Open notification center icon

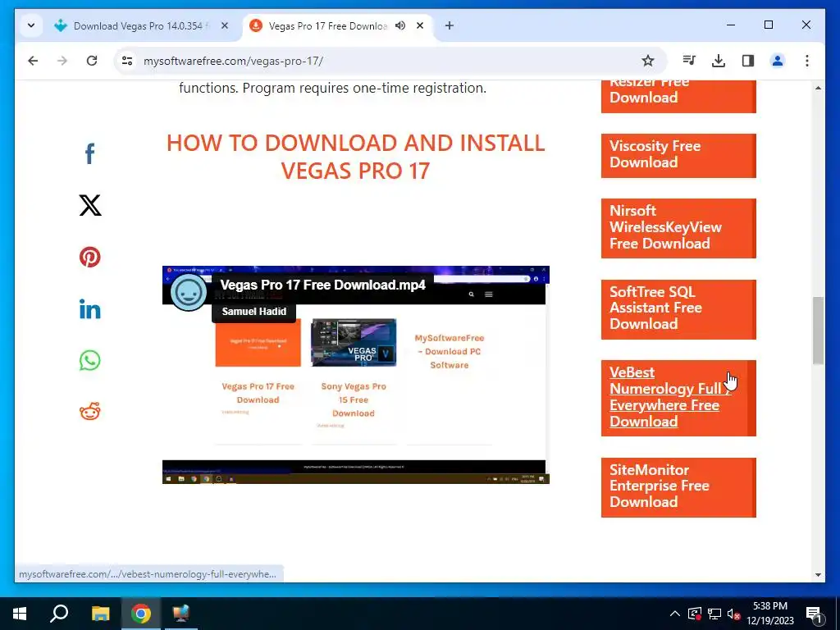point(815,614)
